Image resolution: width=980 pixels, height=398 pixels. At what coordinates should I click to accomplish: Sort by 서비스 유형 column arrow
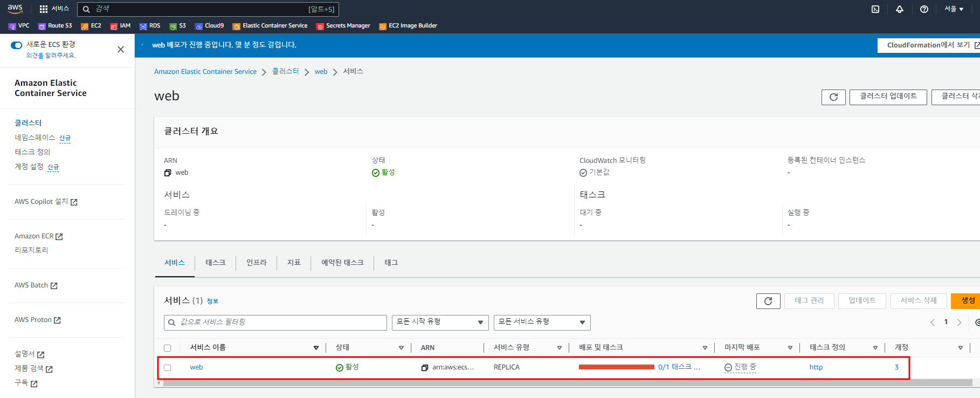pos(560,348)
